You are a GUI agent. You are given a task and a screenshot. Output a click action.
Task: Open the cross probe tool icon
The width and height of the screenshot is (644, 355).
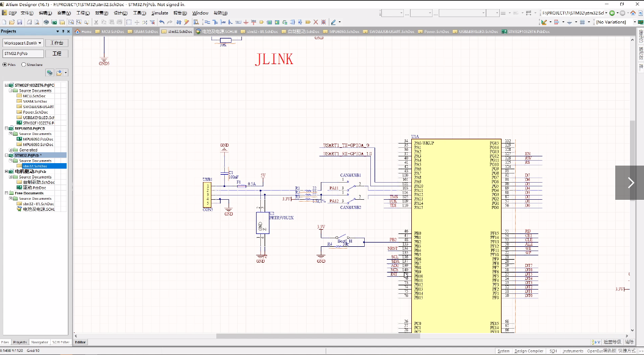pos(186,22)
